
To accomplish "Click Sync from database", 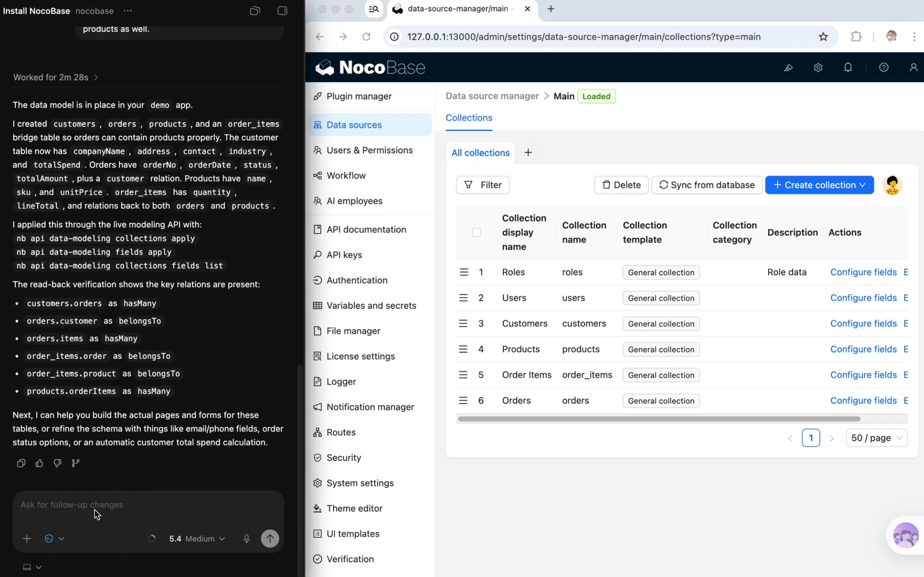I will click(x=706, y=185).
